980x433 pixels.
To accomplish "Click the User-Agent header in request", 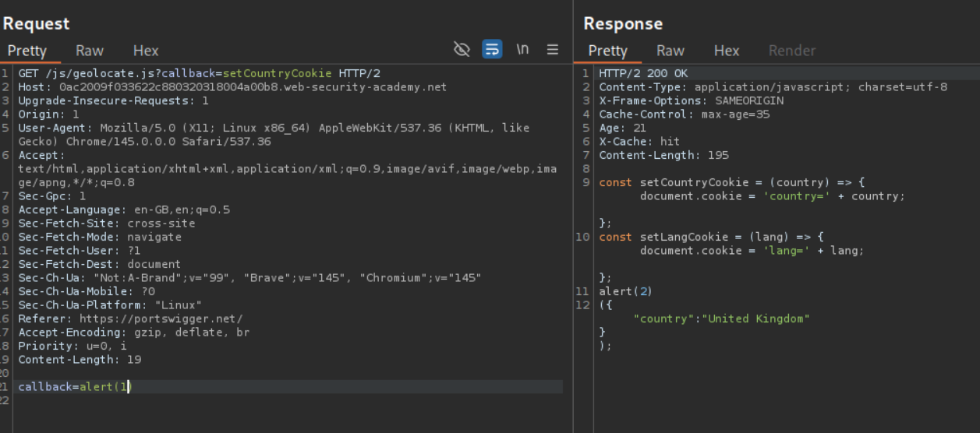I will 273,128.
